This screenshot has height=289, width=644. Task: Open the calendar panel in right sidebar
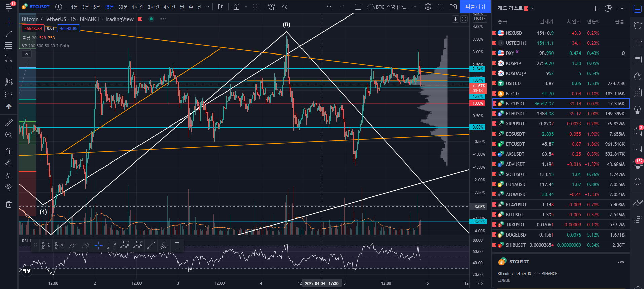point(637,93)
